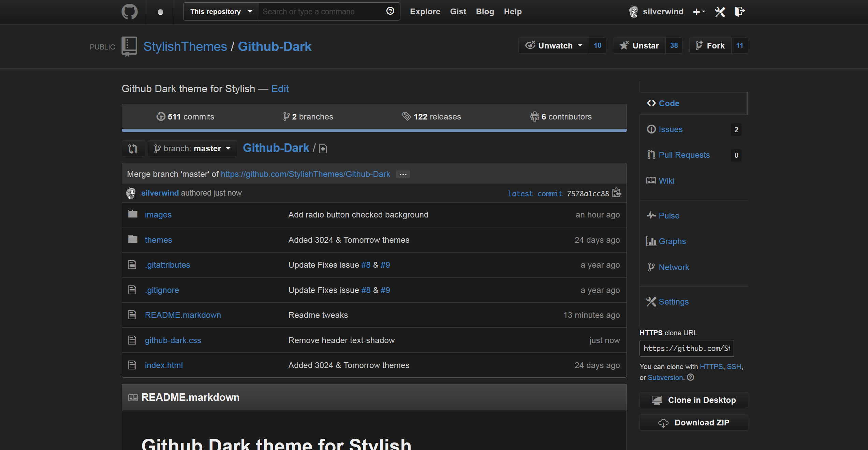Image resolution: width=868 pixels, height=450 pixels.
Task: Click the themes folder icon
Action: 133,239
